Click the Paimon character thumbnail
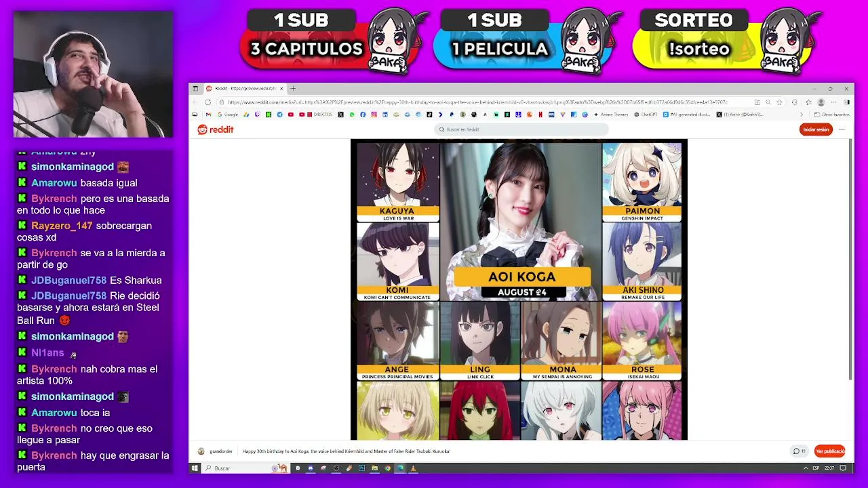This screenshot has height=488, width=868. click(642, 181)
